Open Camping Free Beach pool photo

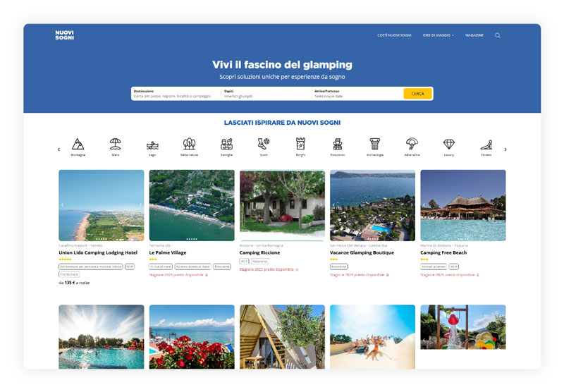pyautogui.click(x=463, y=205)
